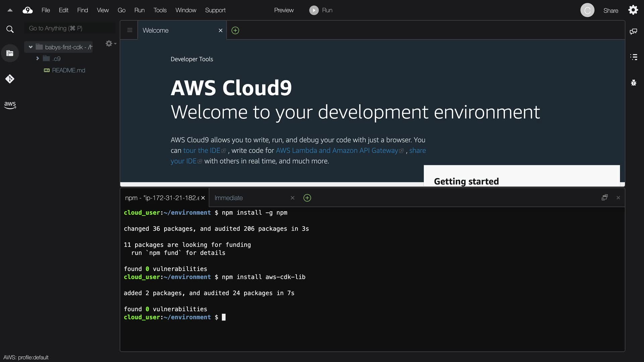Open the Source Control git icon
The width and height of the screenshot is (644, 362).
10,79
